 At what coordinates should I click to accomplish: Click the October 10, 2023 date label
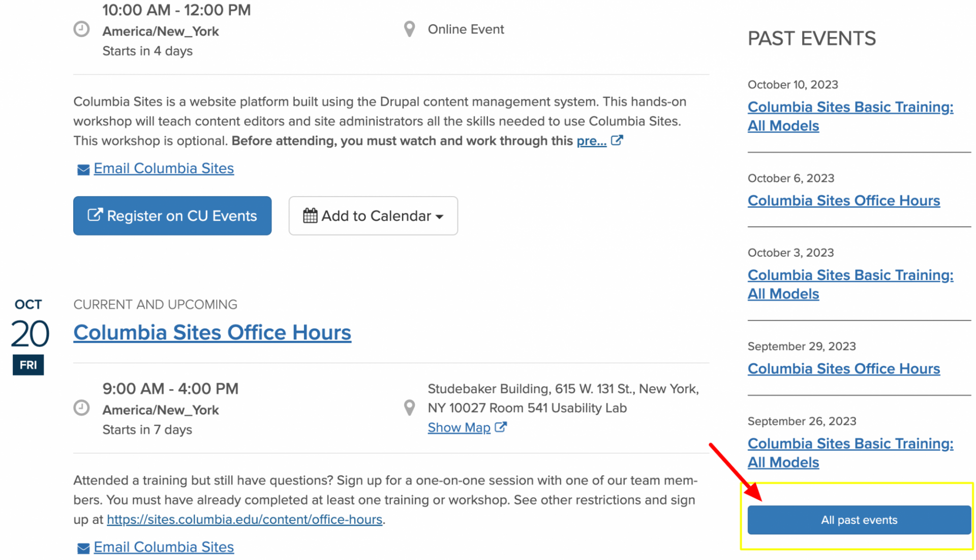tap(792, 84)
